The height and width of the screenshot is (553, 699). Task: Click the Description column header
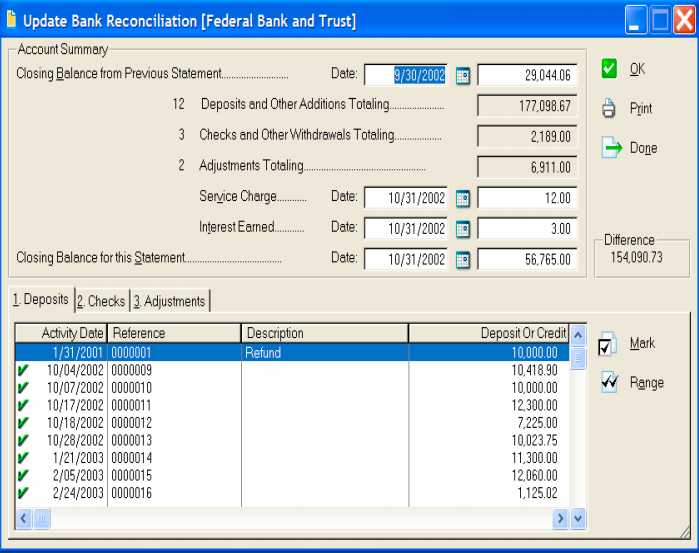[325, 333]
